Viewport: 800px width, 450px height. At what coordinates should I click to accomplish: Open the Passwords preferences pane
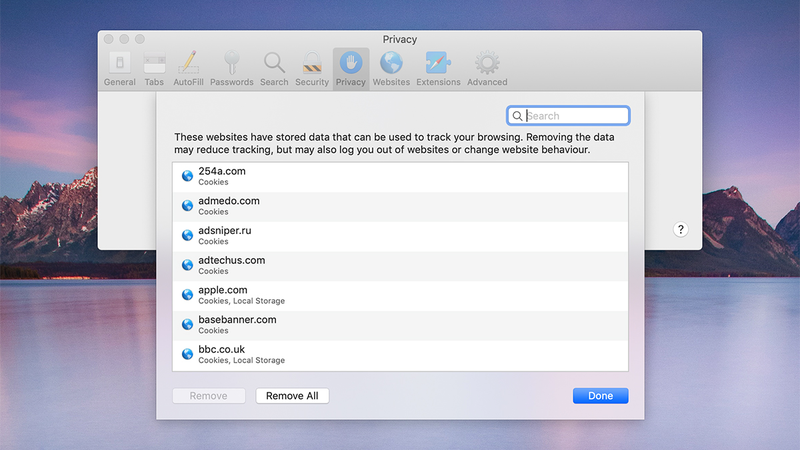click(232, 69)
